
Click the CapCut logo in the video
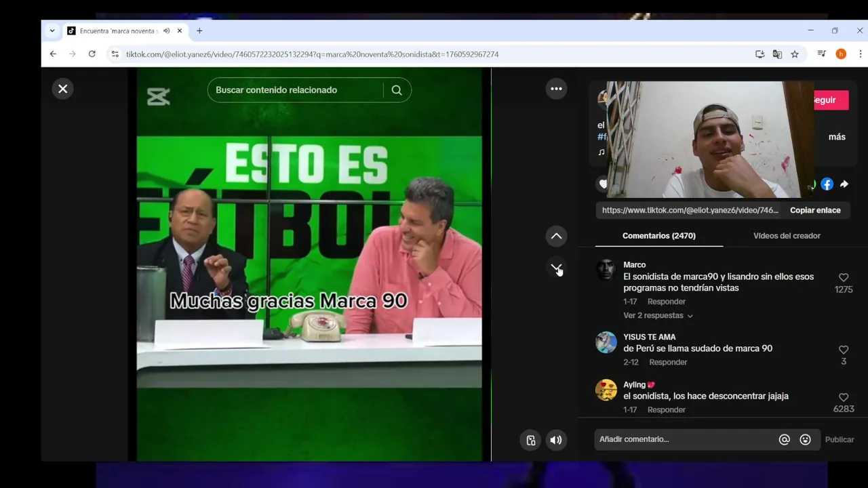pyautogui.click(x=159, y=97)
